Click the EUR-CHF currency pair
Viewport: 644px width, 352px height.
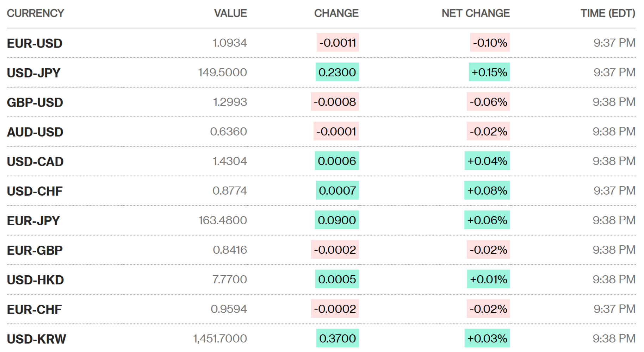click(x=34, y=309)
